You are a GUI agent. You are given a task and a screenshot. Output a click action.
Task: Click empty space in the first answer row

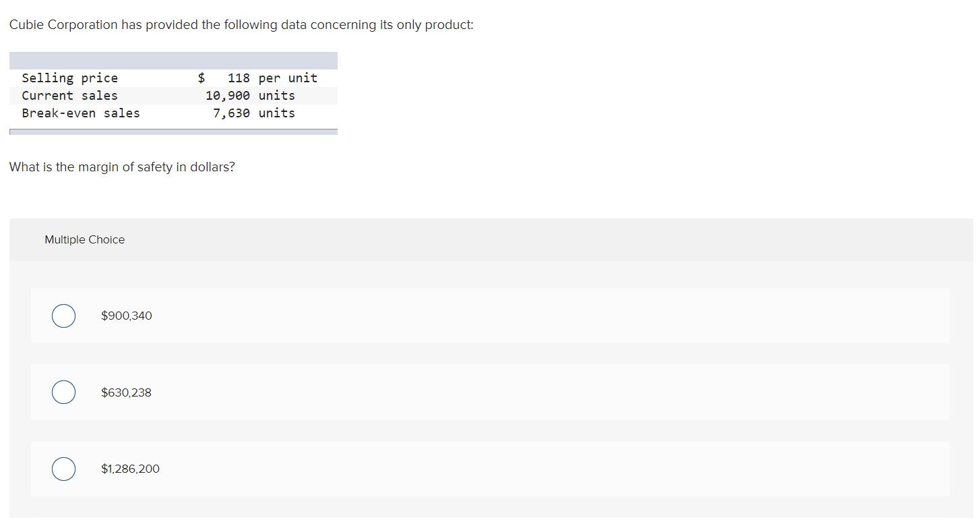point(539,316)
